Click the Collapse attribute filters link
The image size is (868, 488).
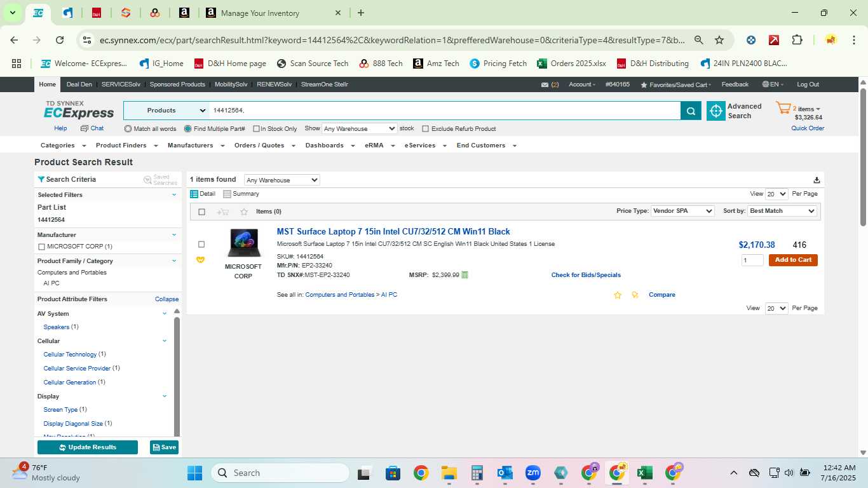click(166, 299)
